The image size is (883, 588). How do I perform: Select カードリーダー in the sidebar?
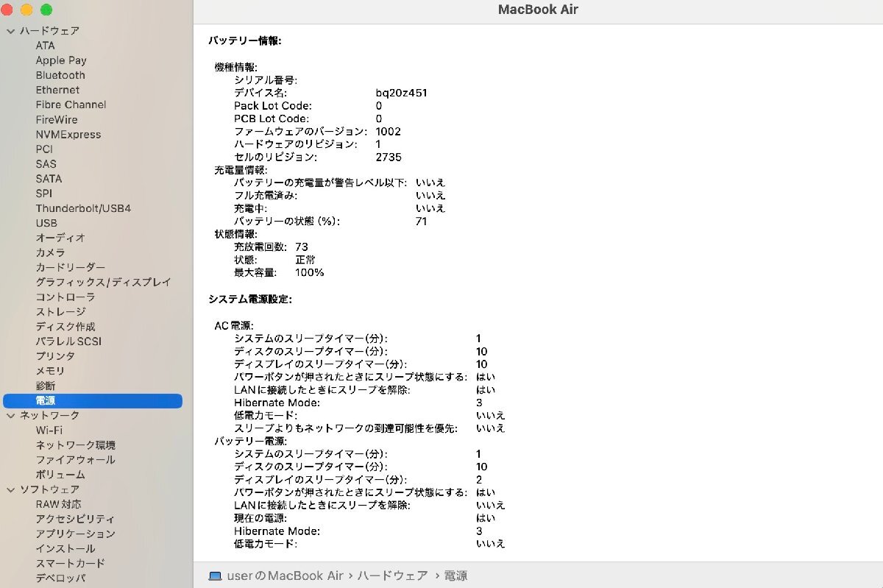tap(71, 267)
